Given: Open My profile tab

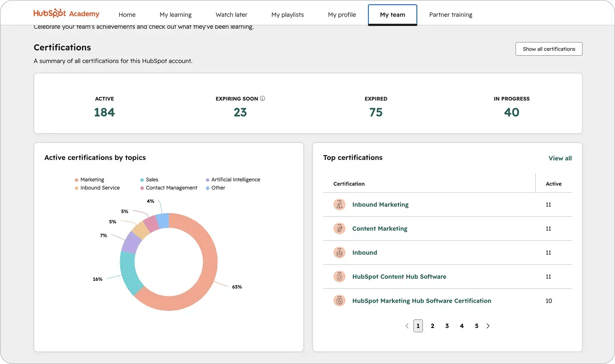Looking at the screenshot, I should (x=342, y=15).
